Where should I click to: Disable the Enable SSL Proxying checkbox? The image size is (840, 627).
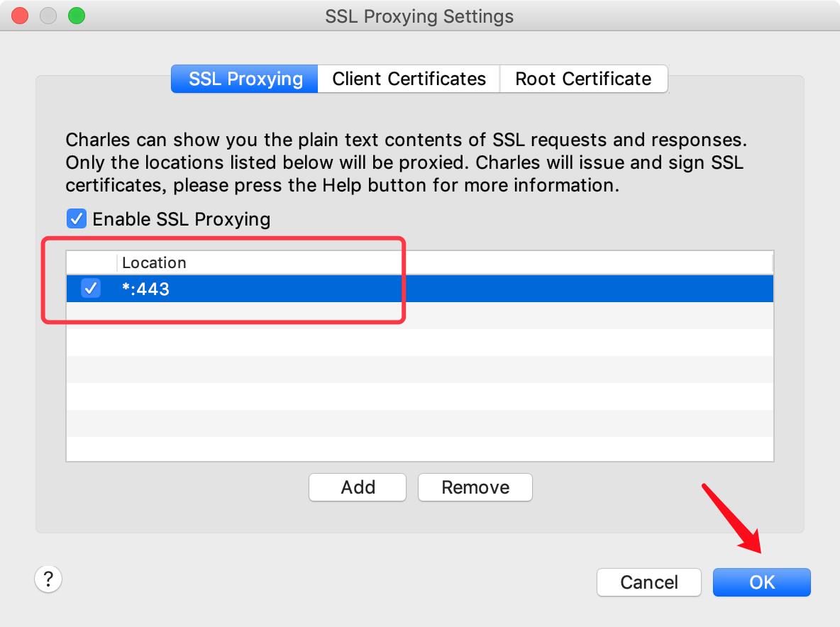(x=77, y=218)
